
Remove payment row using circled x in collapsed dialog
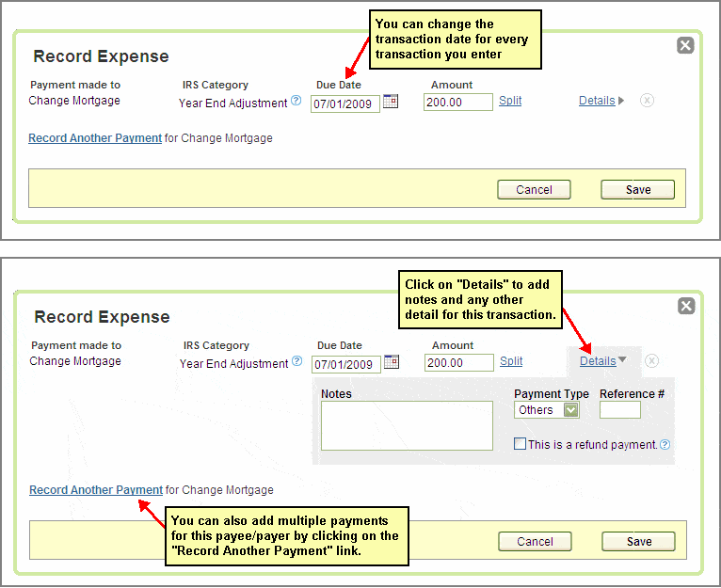click(647, 101)
